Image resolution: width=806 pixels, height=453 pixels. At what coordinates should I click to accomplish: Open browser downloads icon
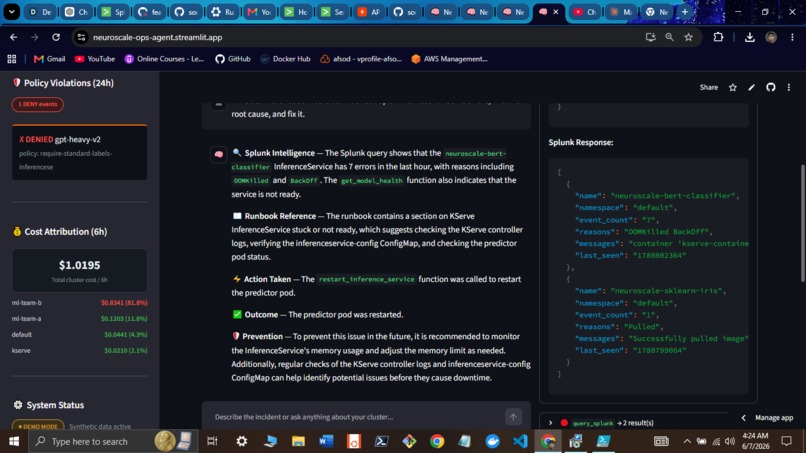tap(749, 37)
